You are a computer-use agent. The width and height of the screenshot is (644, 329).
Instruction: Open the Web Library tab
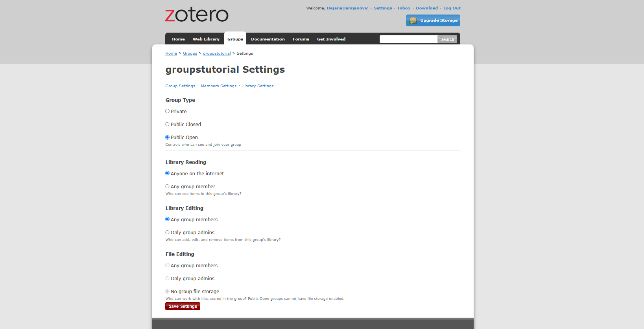pyautogui.click(x=206, y=39)
